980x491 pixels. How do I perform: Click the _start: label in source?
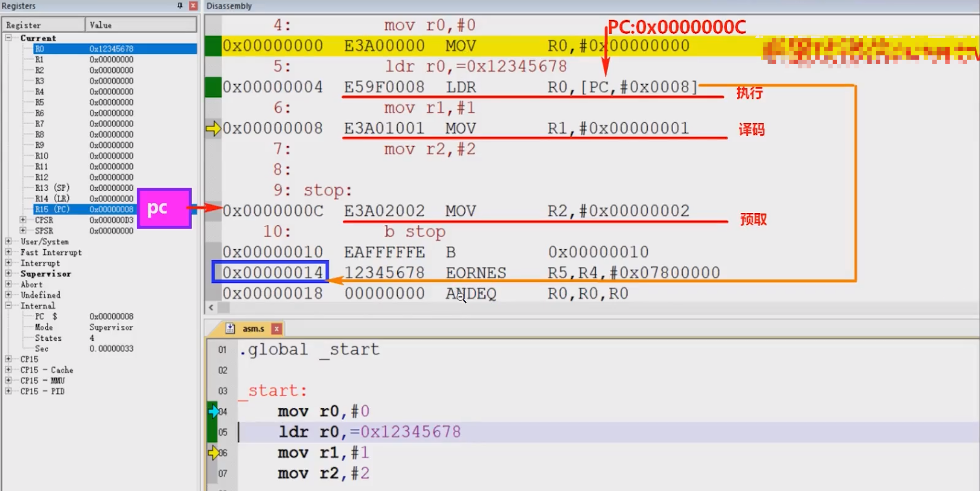click(273, 390)
